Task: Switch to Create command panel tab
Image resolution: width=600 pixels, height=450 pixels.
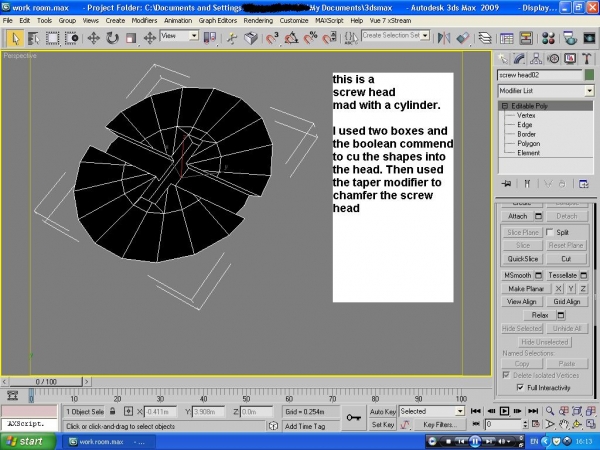Action: (x=502, y=59)
